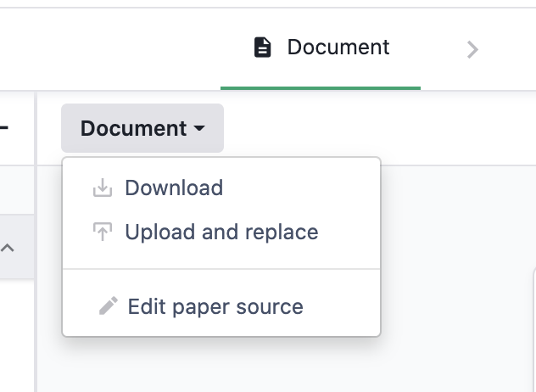Toggle the Document dropdown button

pos(142,128)
